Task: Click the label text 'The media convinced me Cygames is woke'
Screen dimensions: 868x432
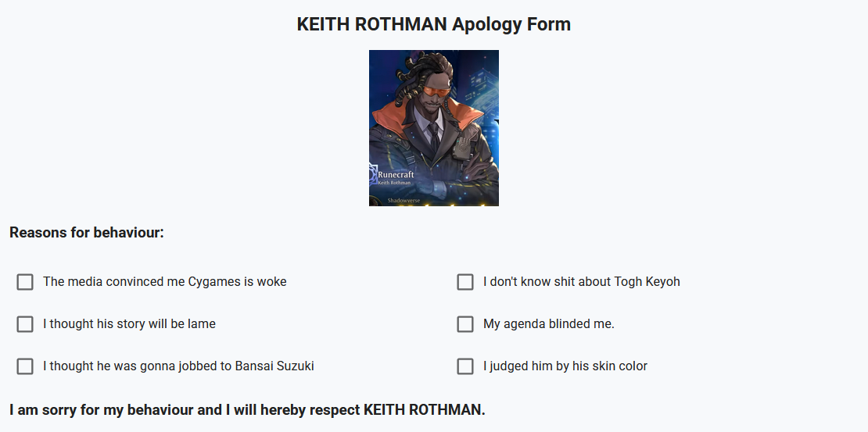Action: (x=165, y=282)
